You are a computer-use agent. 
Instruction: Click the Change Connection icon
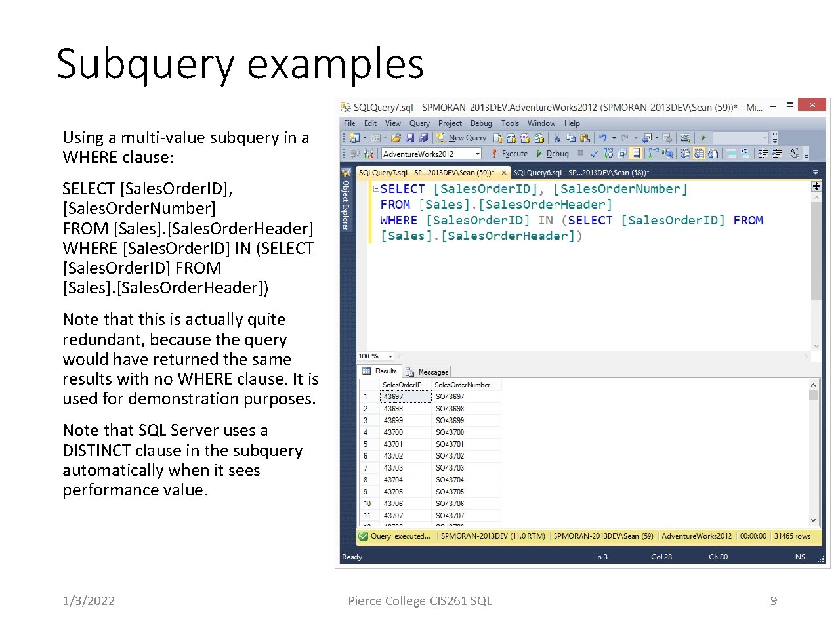[x=368, y=154]
